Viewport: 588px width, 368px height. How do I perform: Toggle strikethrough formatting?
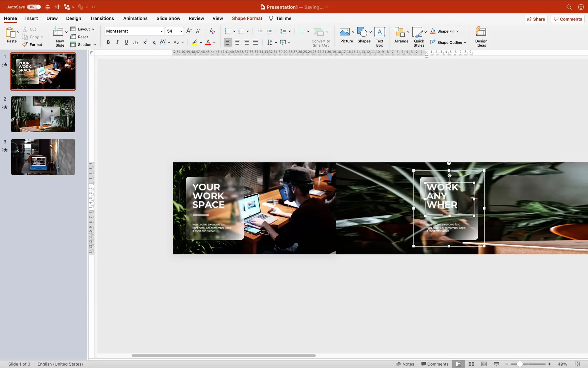click(135, 42)
